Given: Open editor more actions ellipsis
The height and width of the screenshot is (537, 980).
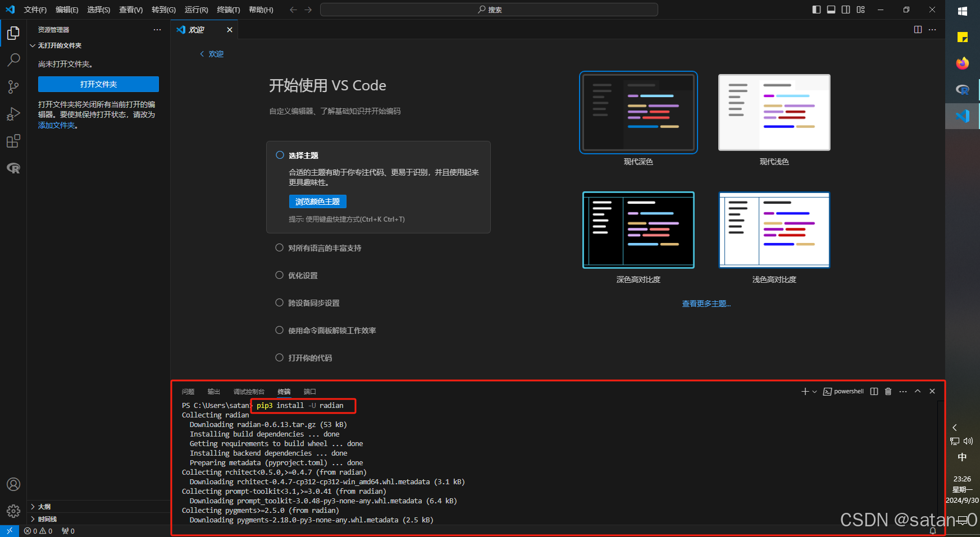Looking at the screenshot, I should coord(932,30).
